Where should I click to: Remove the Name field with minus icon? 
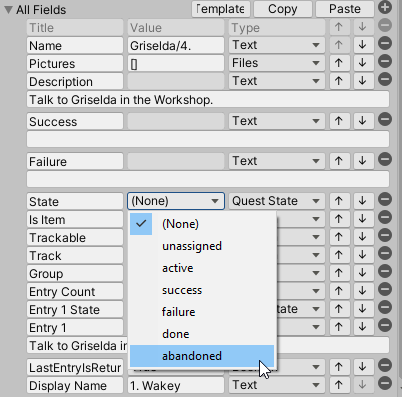[x=385, y=44]
